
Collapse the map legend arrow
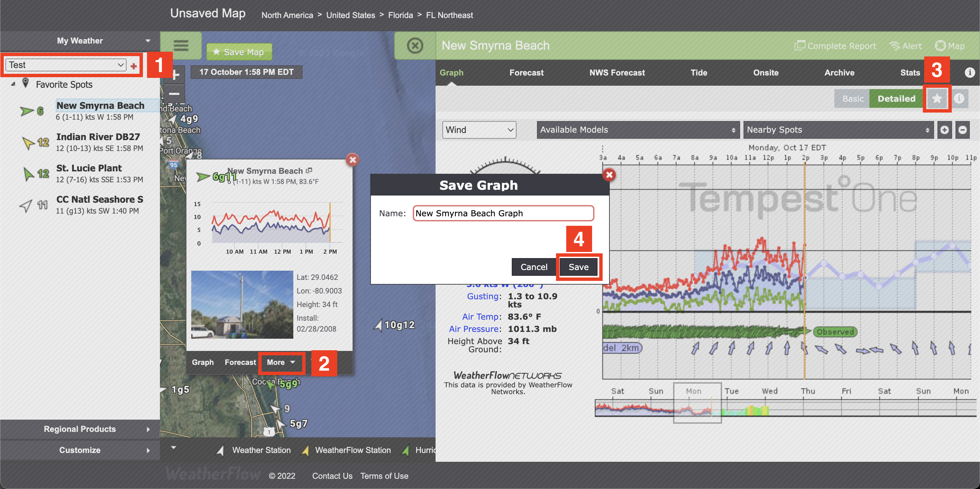tap(174, 448)
